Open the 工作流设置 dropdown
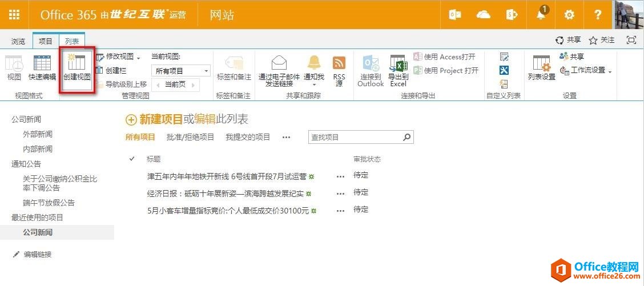The width and height of the screenshot is (644, 286). pos(586,70)
